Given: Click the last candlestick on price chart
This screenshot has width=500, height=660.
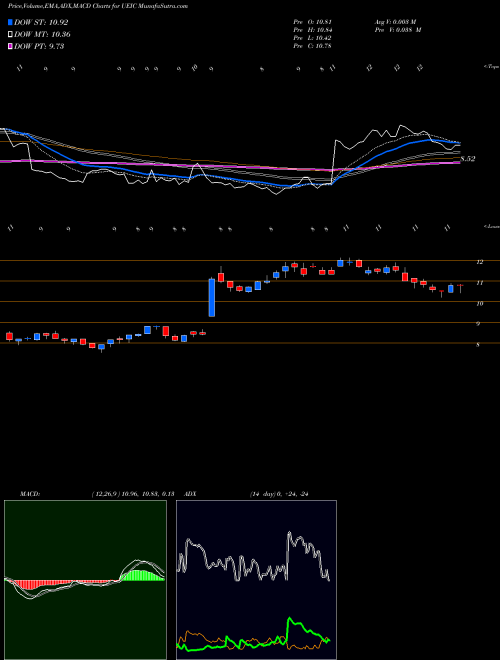Looking at the screenshot, I should tap(460, 288).
